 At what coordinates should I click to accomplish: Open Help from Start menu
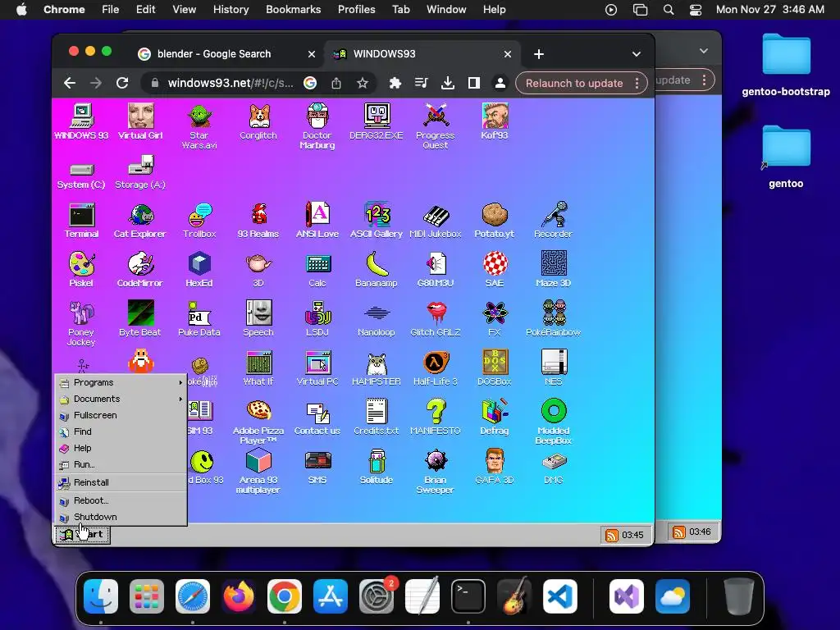[x=121, y=449]
